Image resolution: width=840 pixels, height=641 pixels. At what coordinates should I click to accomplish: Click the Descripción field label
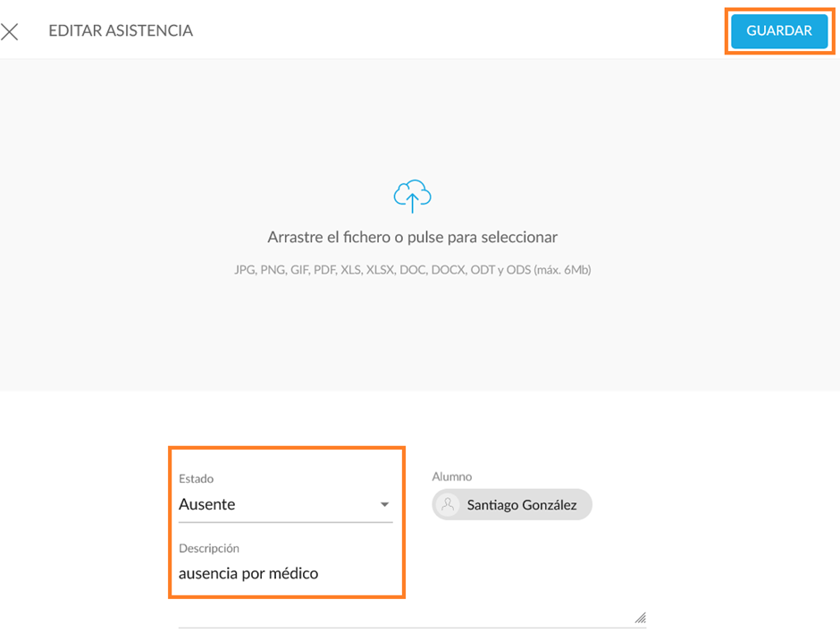click(209, 548)
